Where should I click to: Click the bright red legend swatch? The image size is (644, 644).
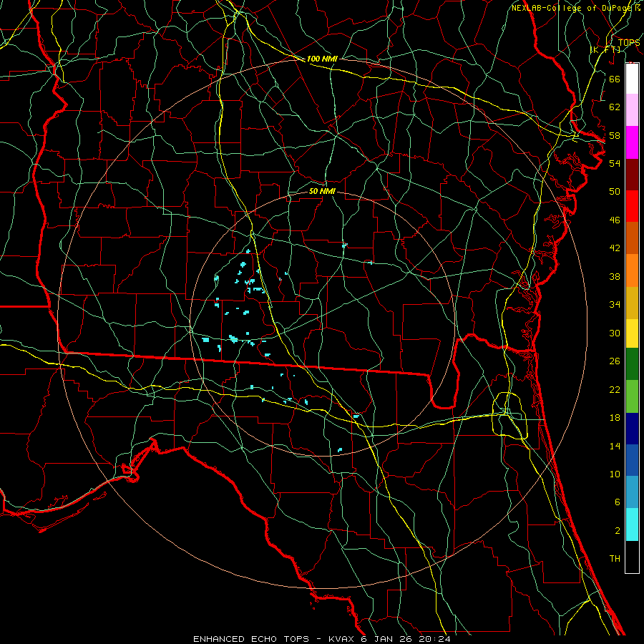pyautogui.click(x=632, y=206)
